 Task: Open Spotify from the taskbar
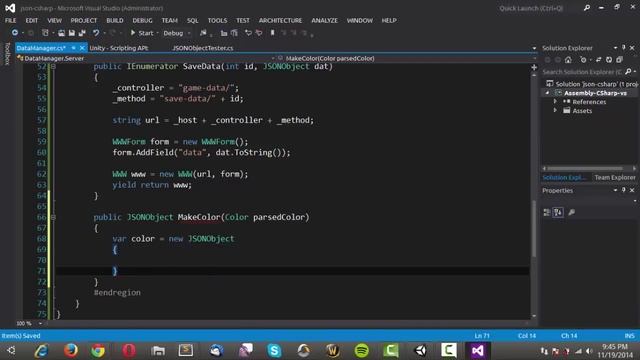pyautogui.click(x=362, y=350)
